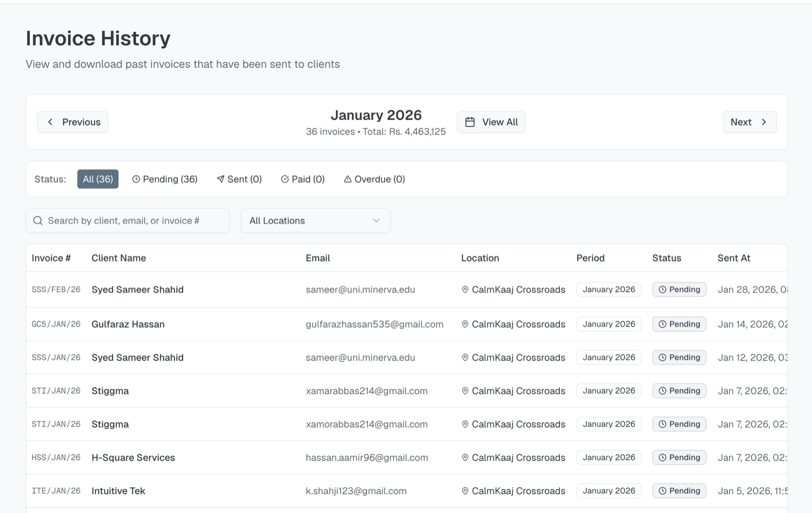The image size is (812, 513).
Task: Click the Status column header
Action: (667, 258)
